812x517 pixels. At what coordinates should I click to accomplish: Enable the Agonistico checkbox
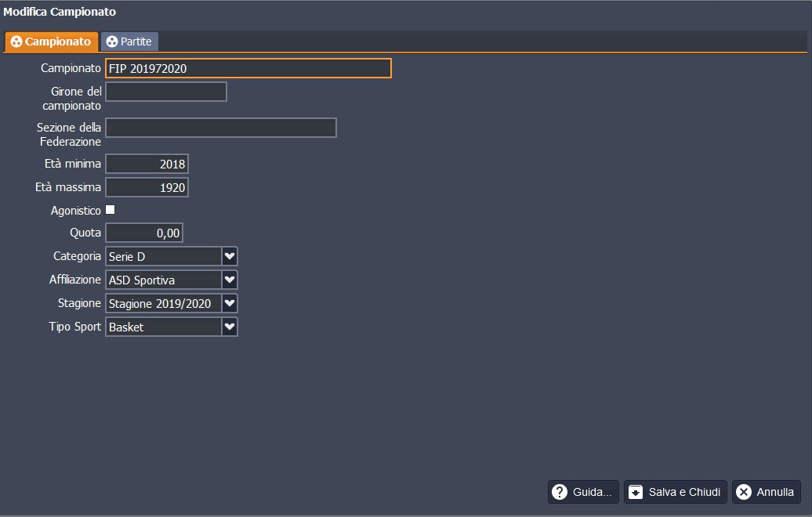(x=111, y=210)
